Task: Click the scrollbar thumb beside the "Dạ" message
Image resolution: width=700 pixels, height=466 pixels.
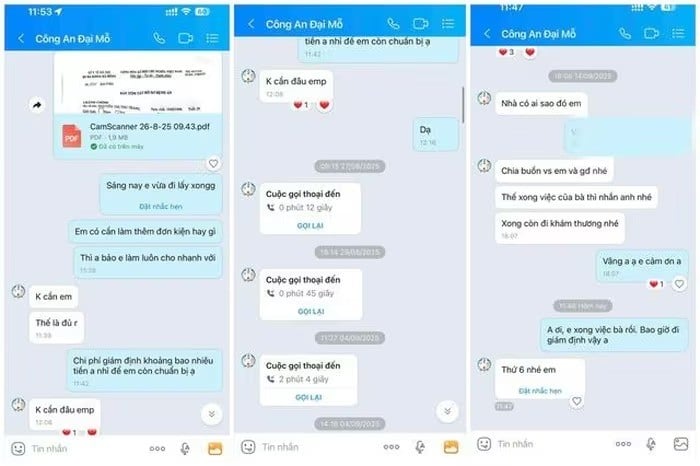Action: point(463,105)
